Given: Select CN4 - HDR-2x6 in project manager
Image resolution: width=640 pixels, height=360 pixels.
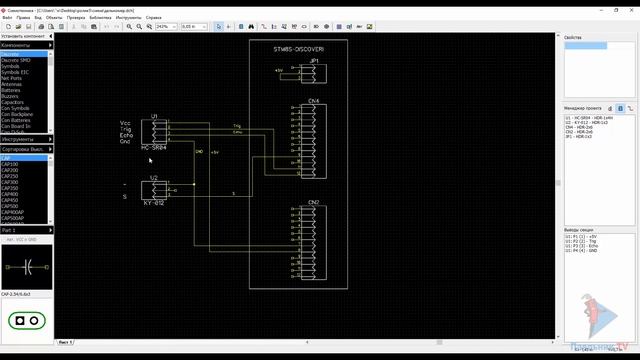Looking at the screenshot, I should 579,127.
